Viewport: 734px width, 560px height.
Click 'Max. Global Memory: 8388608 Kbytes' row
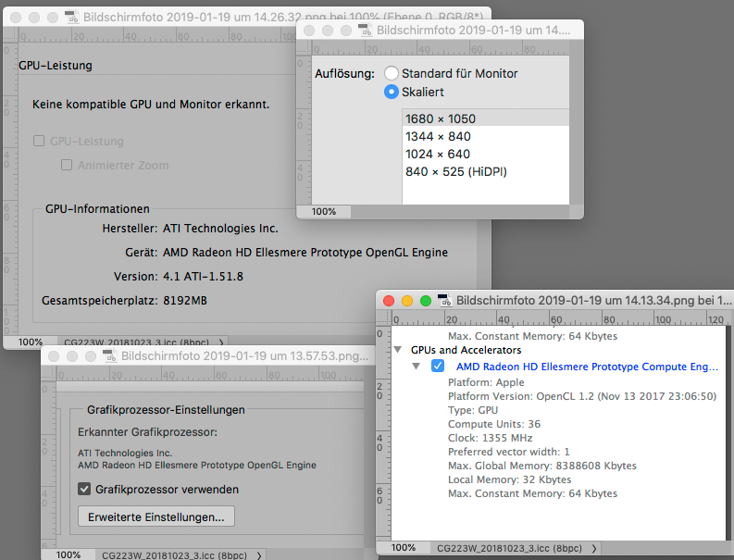[542, 466]
